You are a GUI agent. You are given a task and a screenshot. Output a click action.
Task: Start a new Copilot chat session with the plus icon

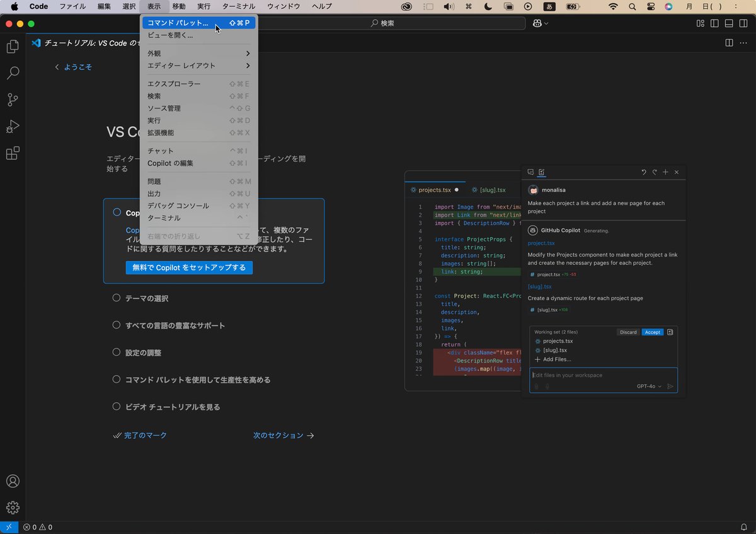click(x=665, y=171)
